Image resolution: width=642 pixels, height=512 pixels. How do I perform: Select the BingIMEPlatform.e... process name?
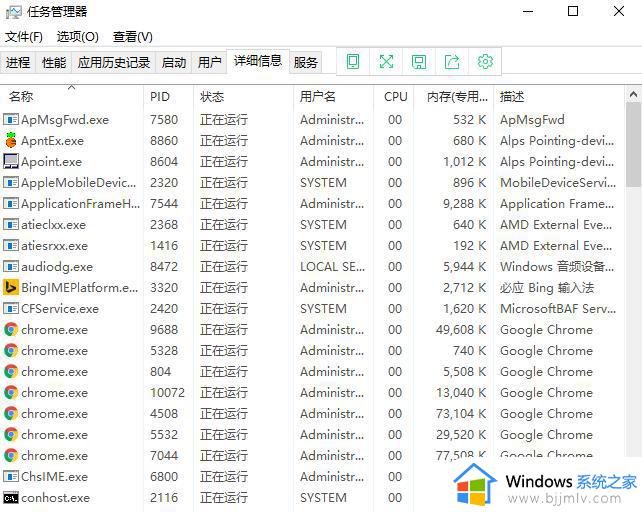79,288
